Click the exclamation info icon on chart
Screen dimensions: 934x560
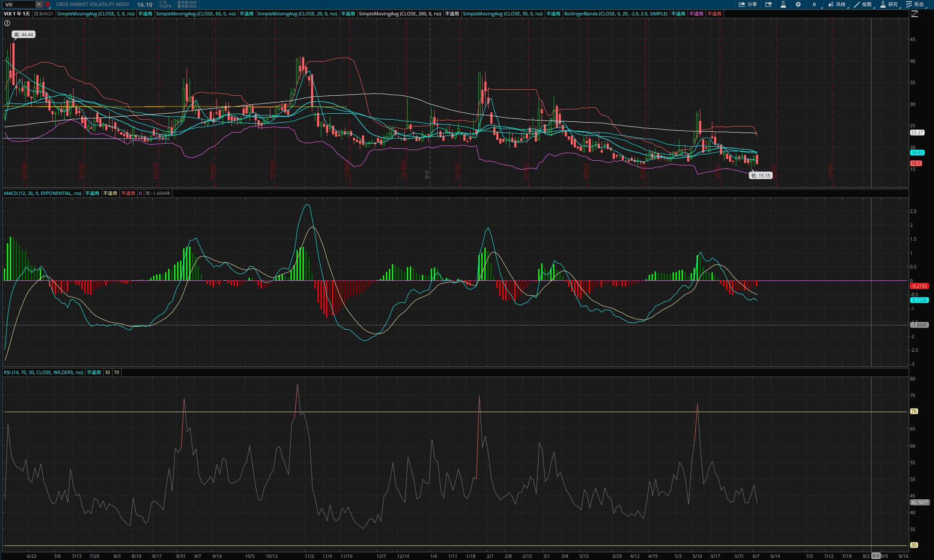click(7, 23)
